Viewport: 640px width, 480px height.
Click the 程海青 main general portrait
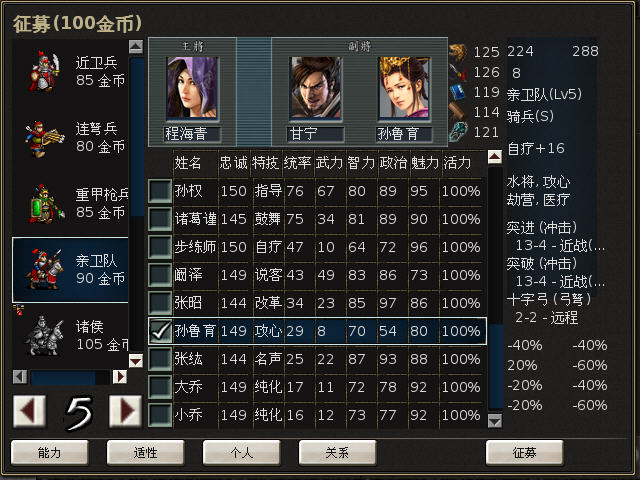(x=192, y=89)
